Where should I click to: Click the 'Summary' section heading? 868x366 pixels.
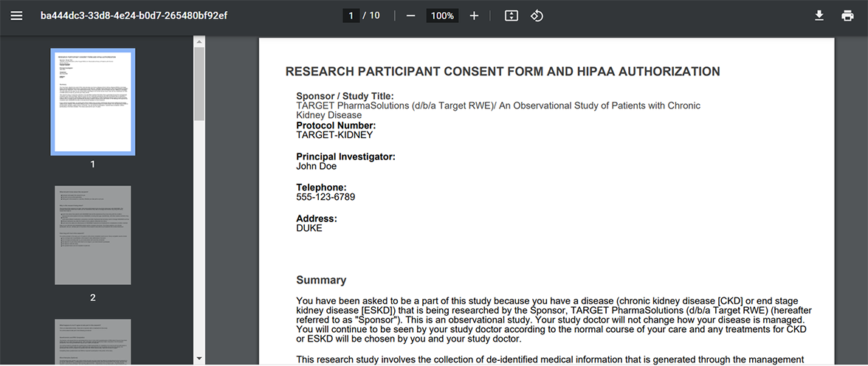[321, 280]
